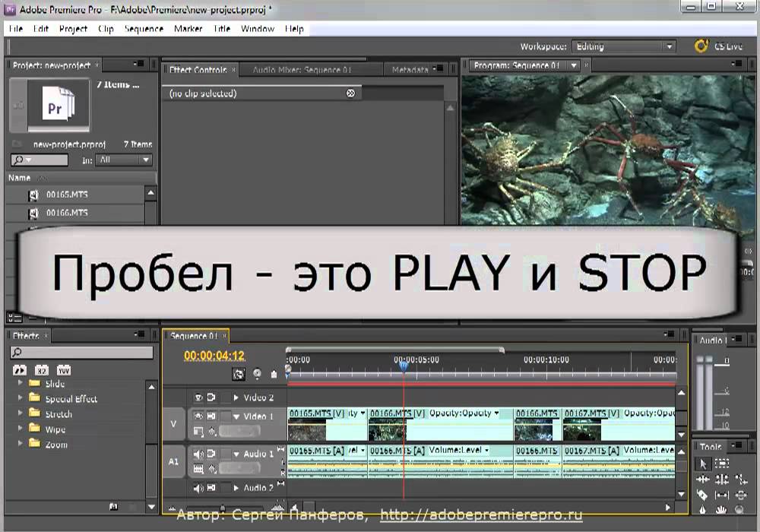Switch to the Metadata tab

(x=410, y=70)
